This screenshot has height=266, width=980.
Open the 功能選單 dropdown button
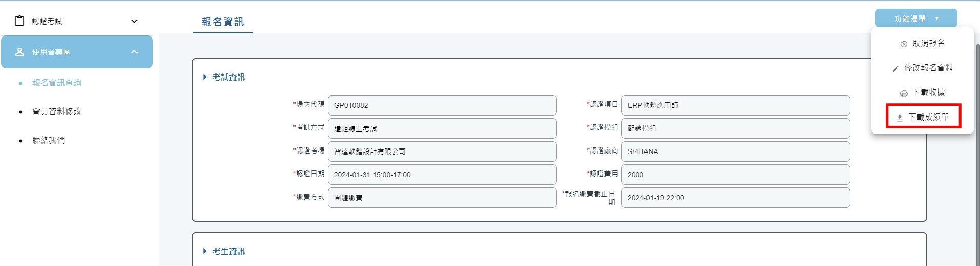916,18
